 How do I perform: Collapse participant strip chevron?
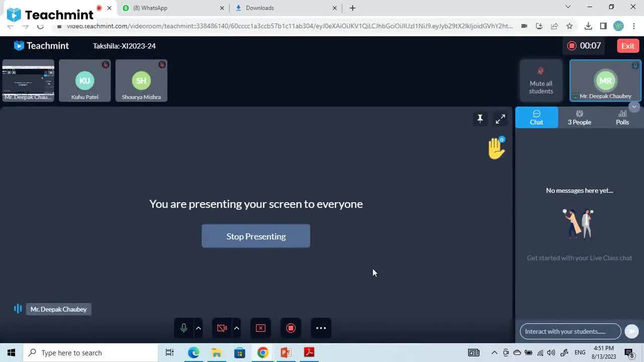tap(634, 107)
